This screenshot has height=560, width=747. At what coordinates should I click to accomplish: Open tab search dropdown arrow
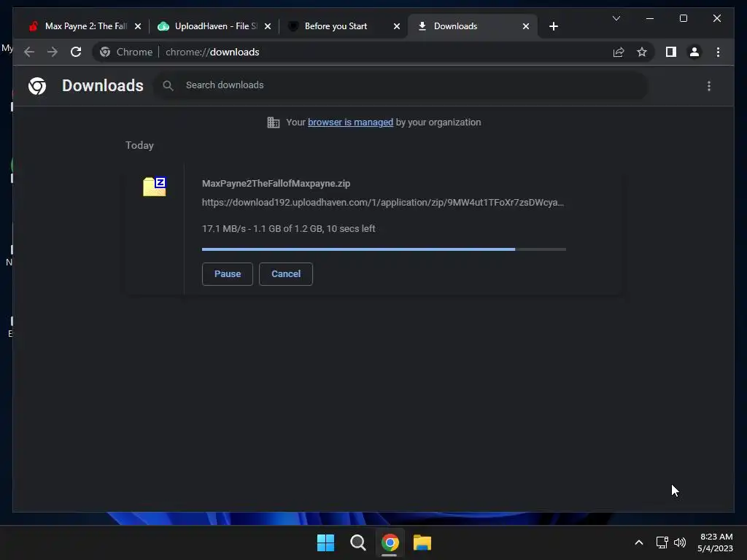(616, 18)
